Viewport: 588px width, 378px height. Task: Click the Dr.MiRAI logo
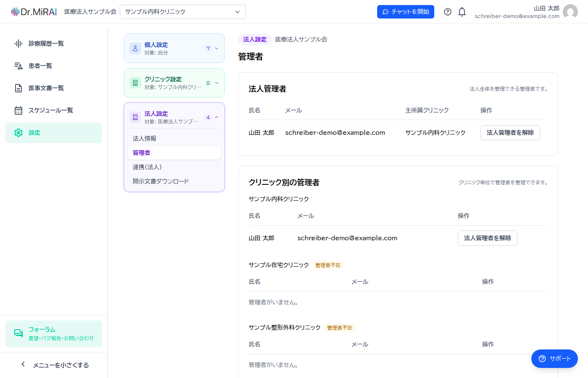click(34, 12)
